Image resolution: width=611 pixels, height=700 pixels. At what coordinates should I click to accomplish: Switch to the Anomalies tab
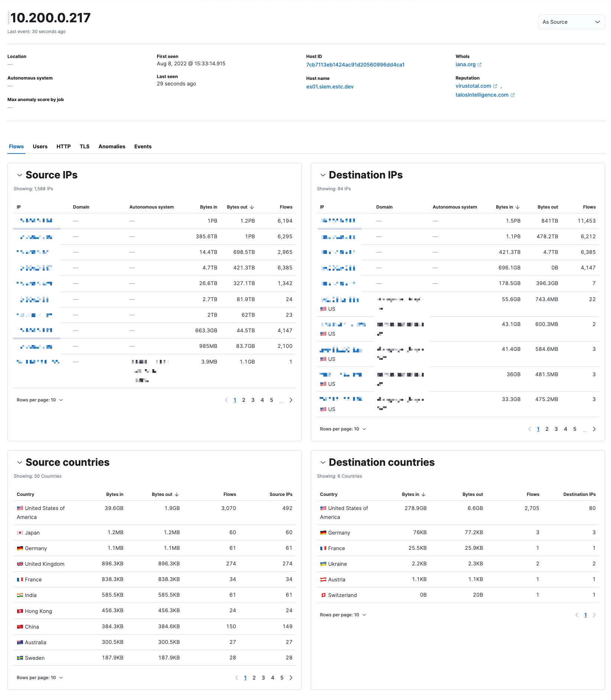click(111, 146)
